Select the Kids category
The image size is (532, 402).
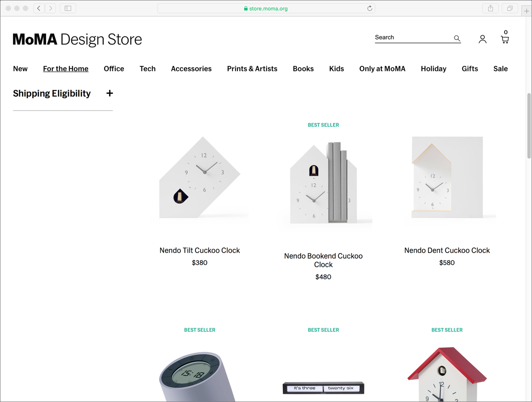[336, 69]
